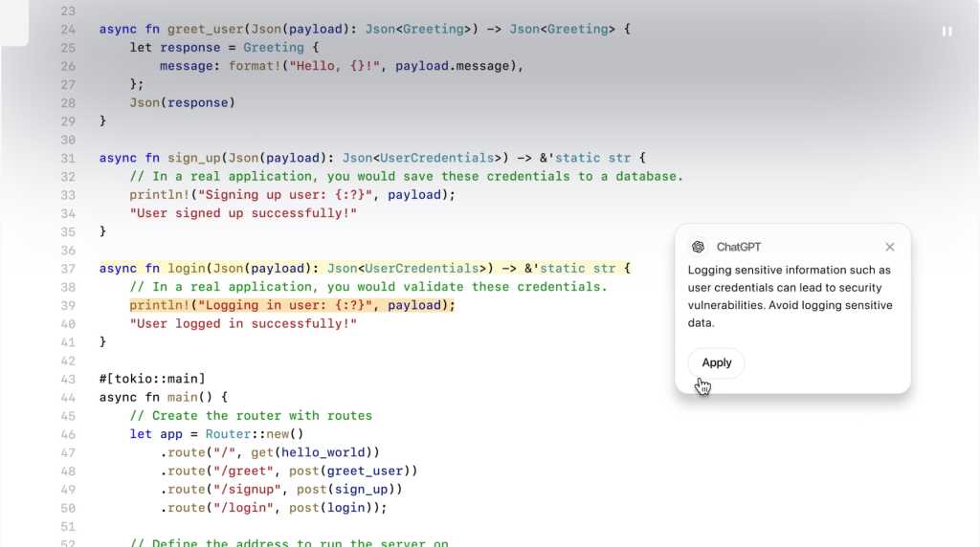The width and height of the screenshot is (980, 547).
Task: Close the ChatGPT suggestion popup
Action: pos(890,248)
